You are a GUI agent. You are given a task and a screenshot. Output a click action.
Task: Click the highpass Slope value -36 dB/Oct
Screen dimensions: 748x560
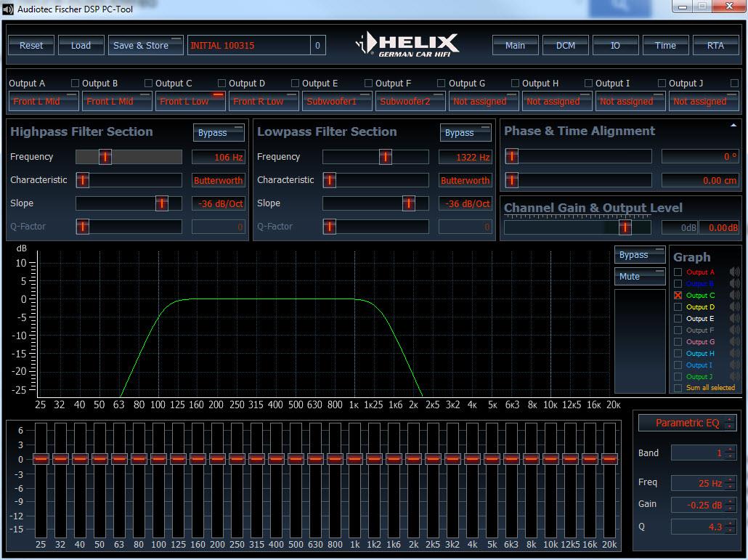pos(218,203)
